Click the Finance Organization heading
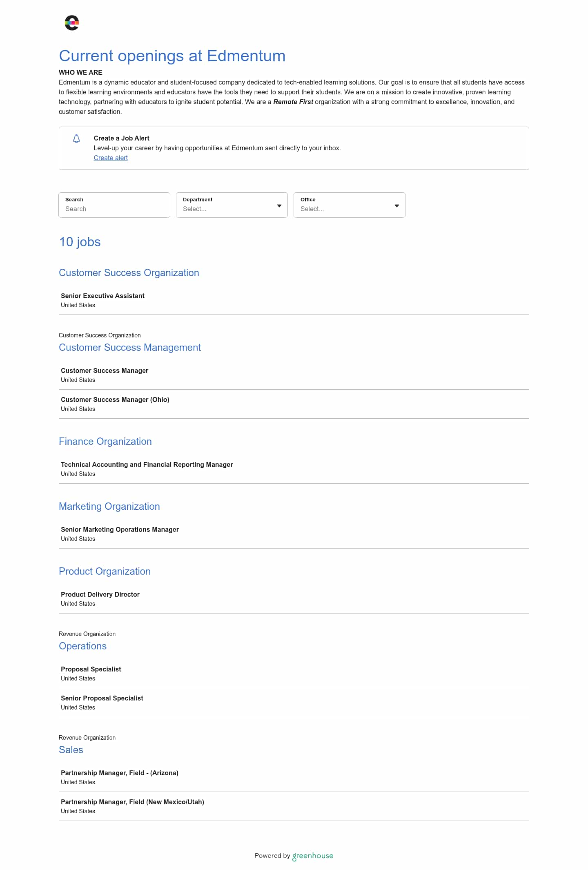This screenshot has width=588, height=870. (x=105, y=442)
